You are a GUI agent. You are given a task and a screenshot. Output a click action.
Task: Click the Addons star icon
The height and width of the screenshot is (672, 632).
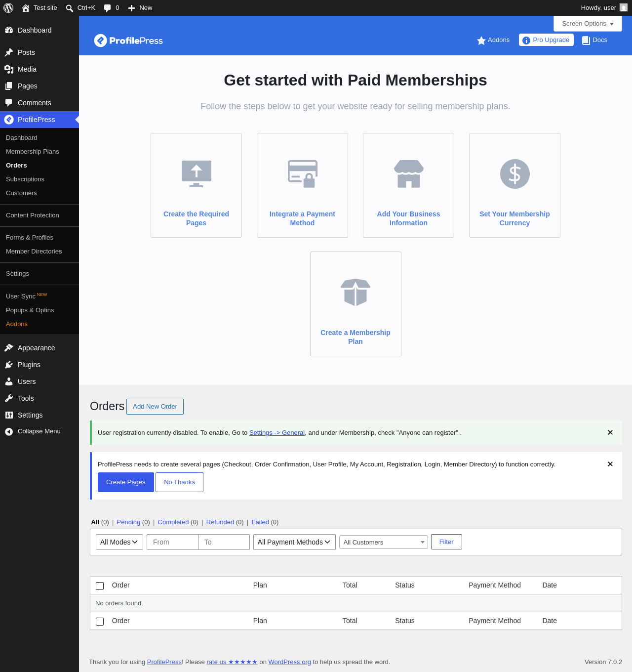[481, 41]
